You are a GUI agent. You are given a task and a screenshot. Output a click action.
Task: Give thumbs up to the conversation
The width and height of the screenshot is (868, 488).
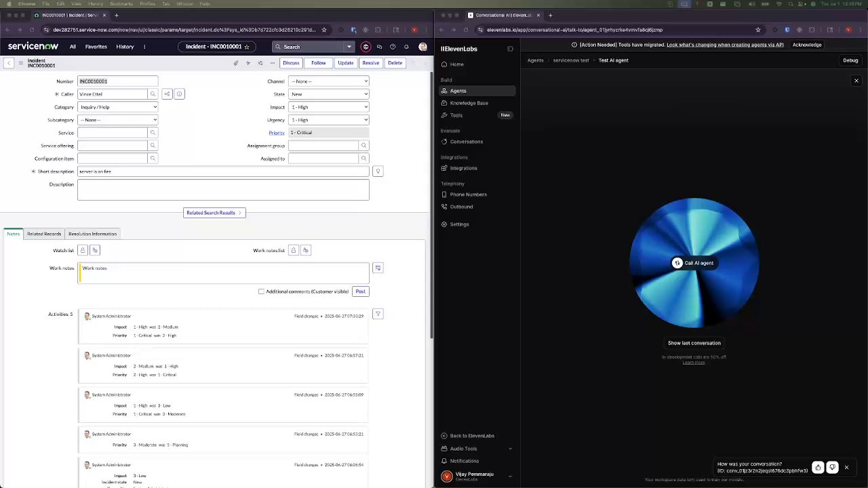pos(818,467)
